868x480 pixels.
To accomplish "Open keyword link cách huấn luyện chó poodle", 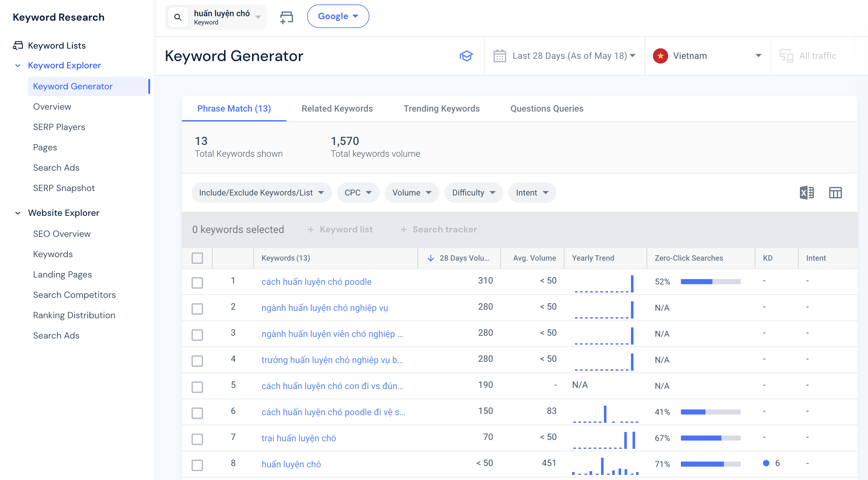I will pos(316,282).
